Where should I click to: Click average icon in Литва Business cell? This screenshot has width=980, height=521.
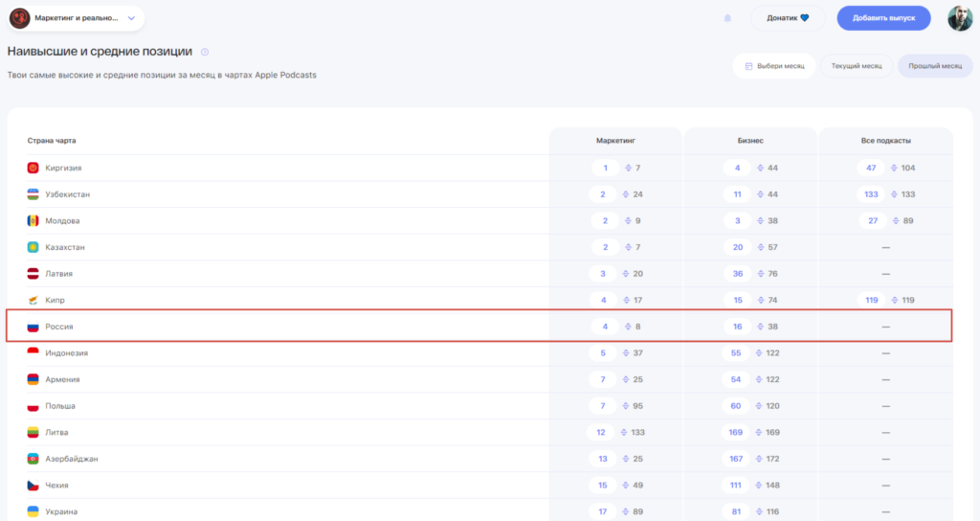(x=759, y=432)
